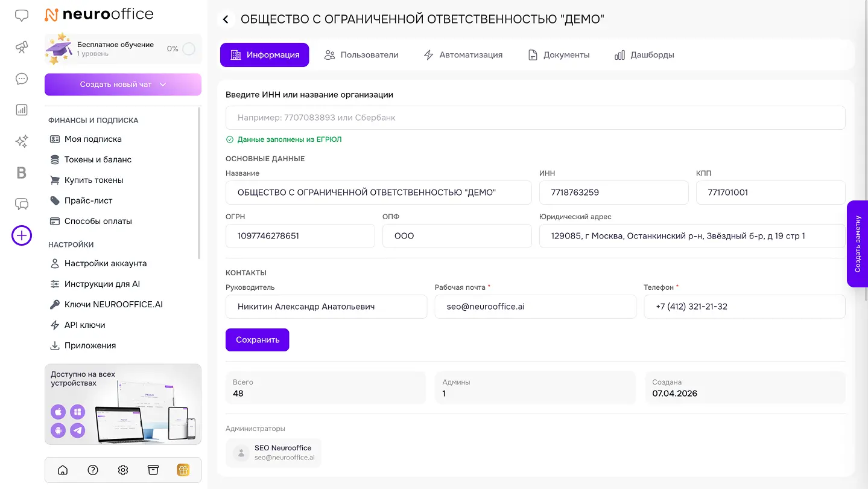Click the sidebar vertical scrollbar

pyautogui.click(x=199, y=183)
